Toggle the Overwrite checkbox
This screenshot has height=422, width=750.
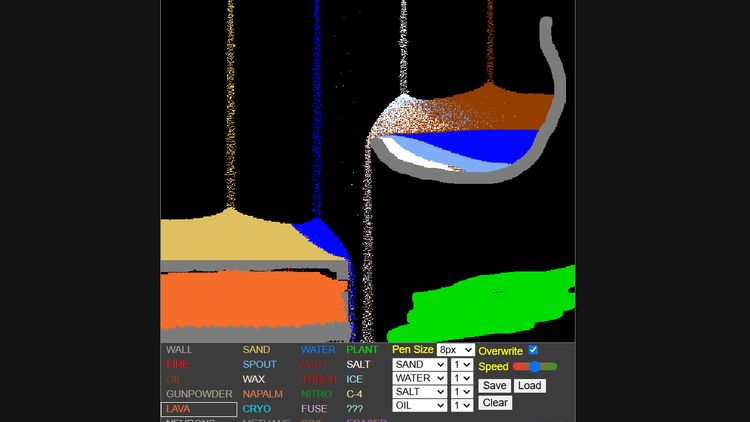tap(533, 350)
